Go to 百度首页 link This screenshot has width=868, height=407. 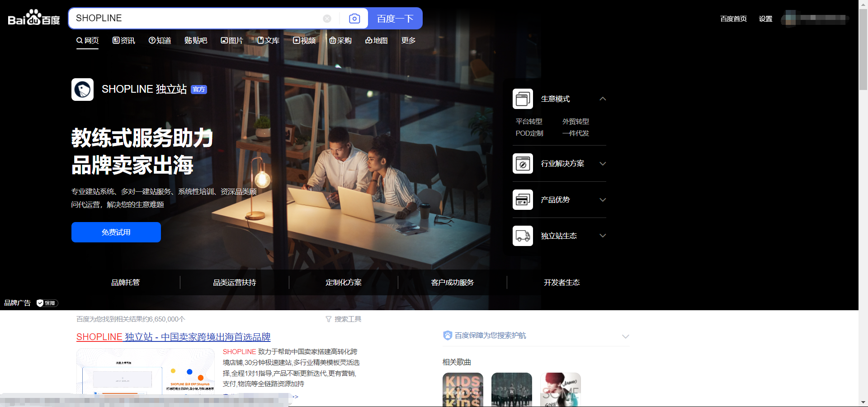click(733, 19)
